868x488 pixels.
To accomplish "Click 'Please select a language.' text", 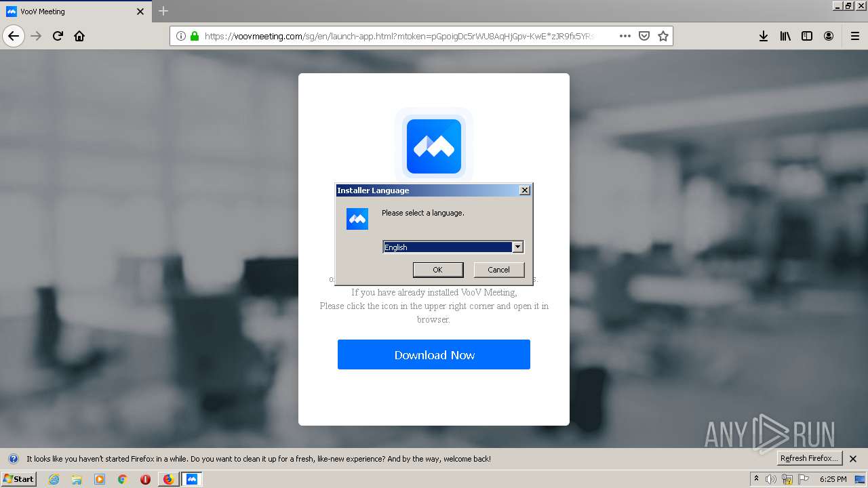I will tap(423, 213).
